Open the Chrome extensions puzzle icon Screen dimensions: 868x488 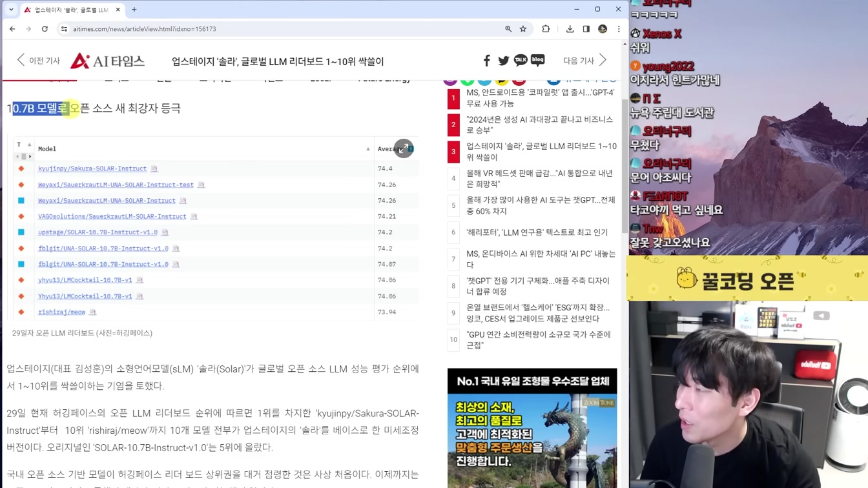(x=546, y=29)
